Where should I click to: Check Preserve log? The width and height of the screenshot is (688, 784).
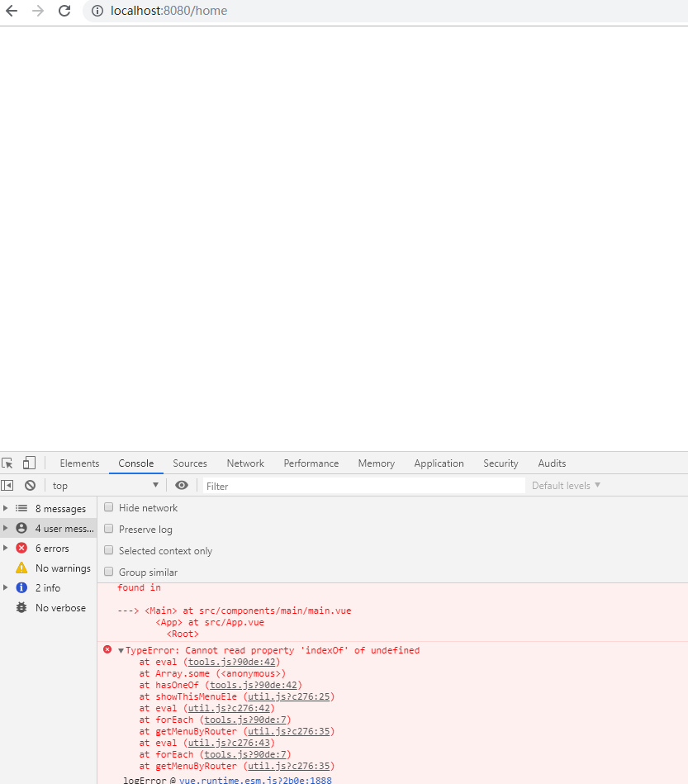[x=108, y=528]
